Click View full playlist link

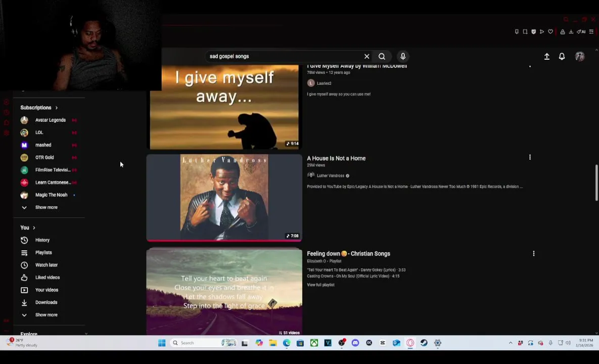(x=320, y=285)
